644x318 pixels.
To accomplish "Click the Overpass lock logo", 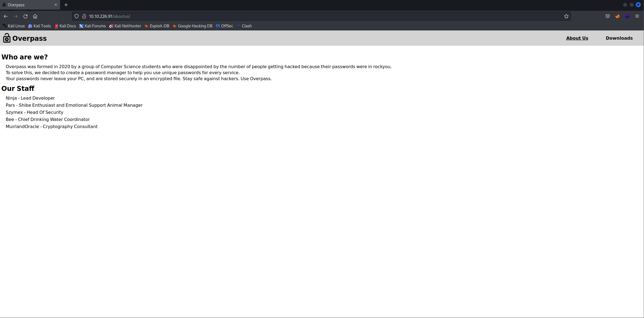I will pos(7,38).
